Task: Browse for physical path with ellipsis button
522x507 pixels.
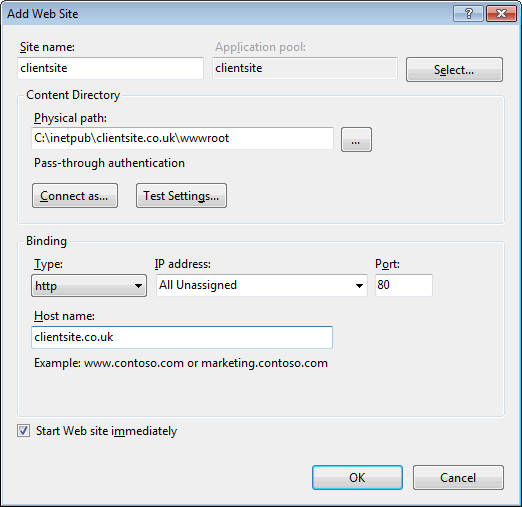Action: 356,139
